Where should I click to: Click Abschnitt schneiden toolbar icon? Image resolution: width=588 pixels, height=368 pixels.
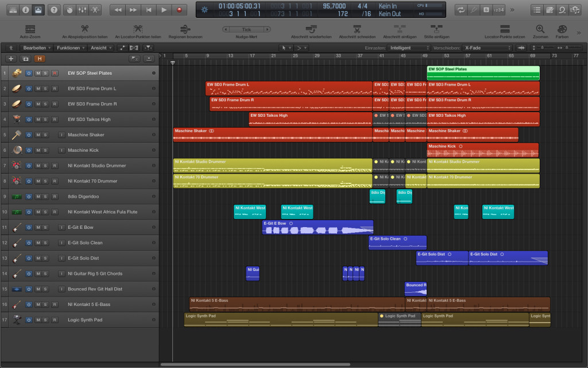point(357,29)
